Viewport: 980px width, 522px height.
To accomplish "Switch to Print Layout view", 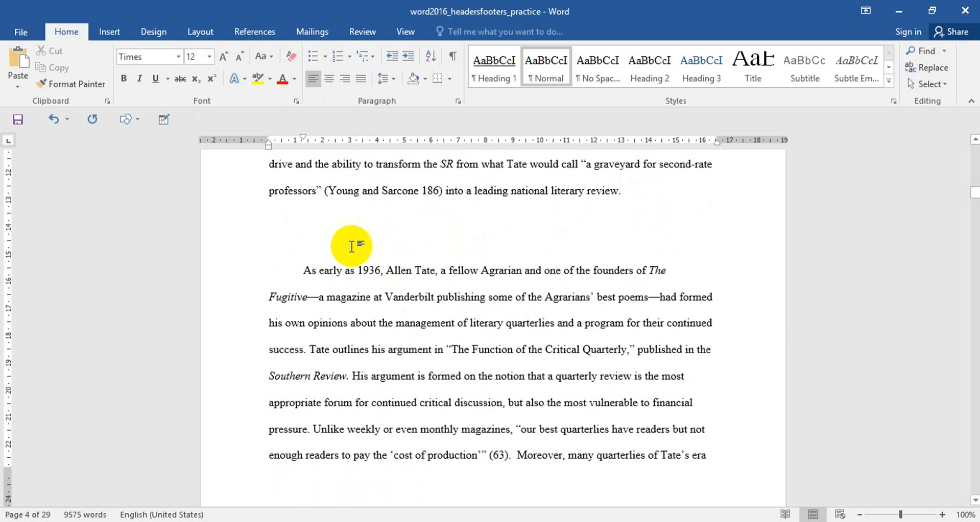I will (813, 514).
